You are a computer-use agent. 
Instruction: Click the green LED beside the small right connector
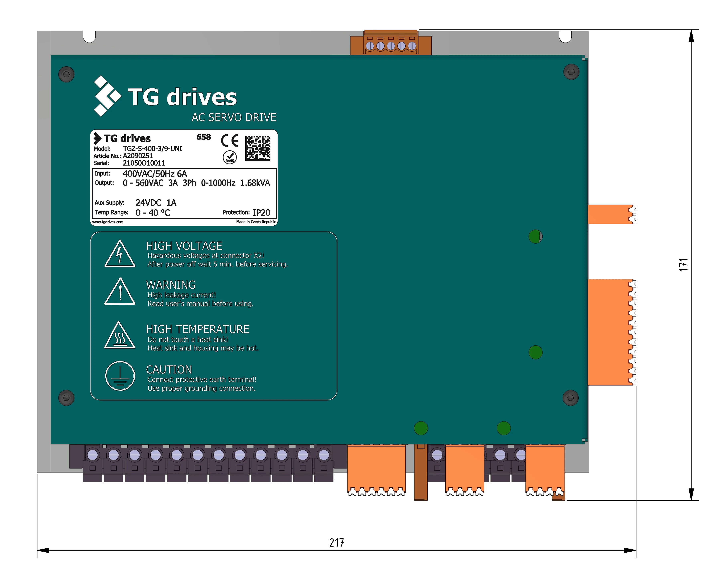point(535,237)
